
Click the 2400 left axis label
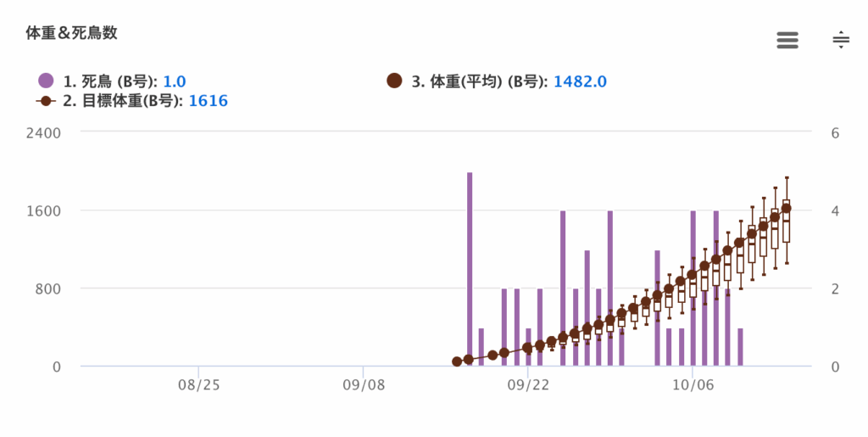tap(44, 132)
